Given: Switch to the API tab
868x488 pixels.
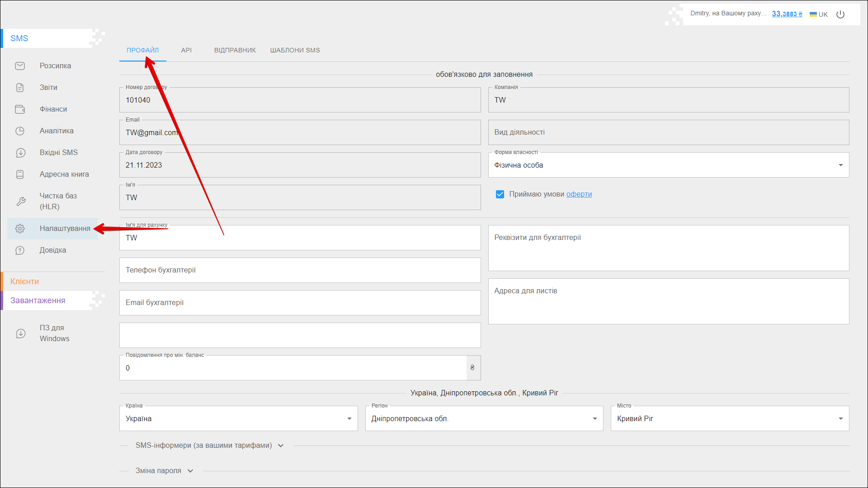Looking at the screenshot, I should coord(186,50).
